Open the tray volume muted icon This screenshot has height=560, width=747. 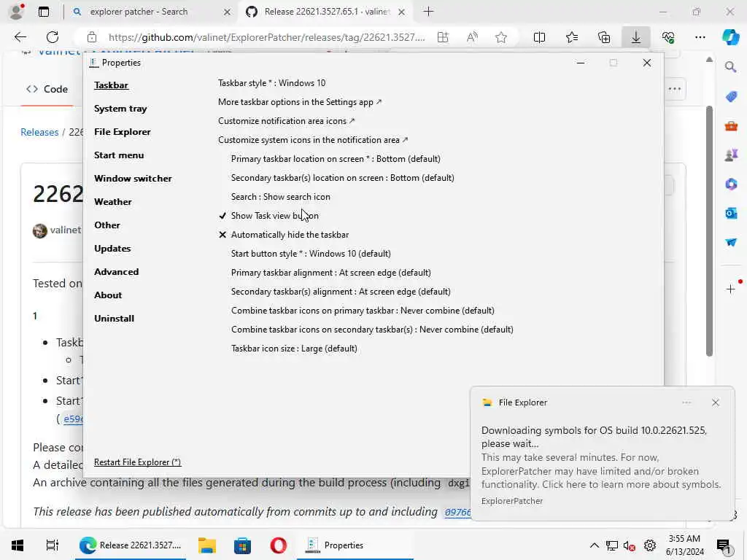[630, 545]
